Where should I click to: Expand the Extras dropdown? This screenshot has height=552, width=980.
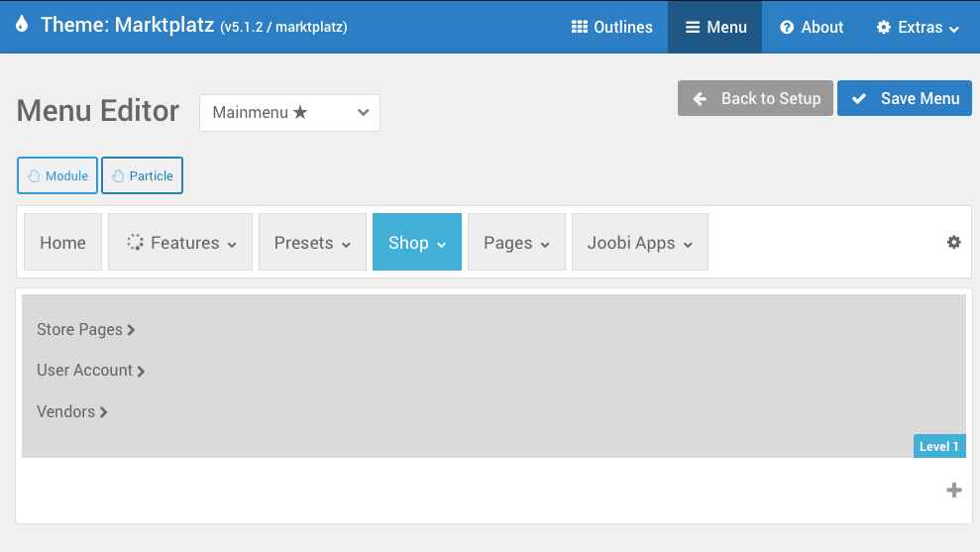(x=918, y=27)
